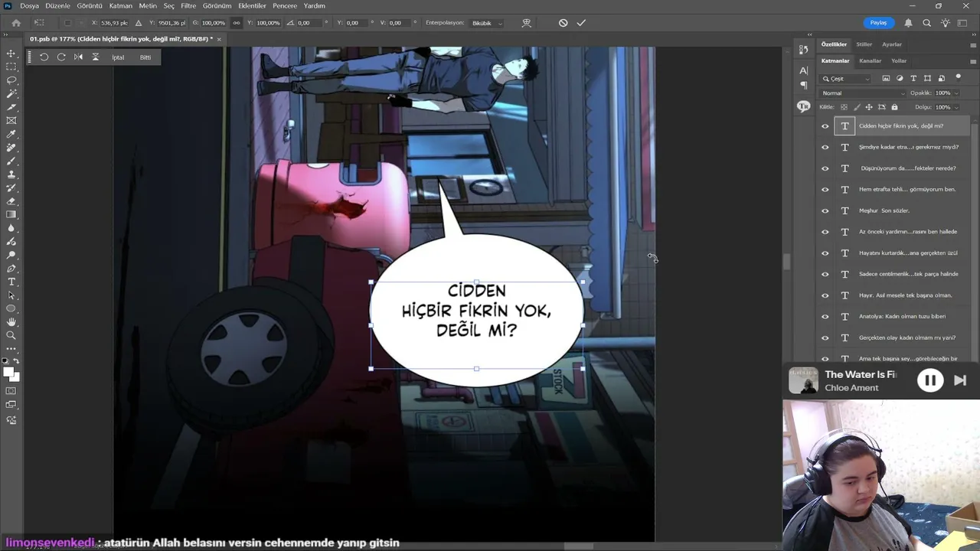Click the Paylaş share button

point(878,23)
